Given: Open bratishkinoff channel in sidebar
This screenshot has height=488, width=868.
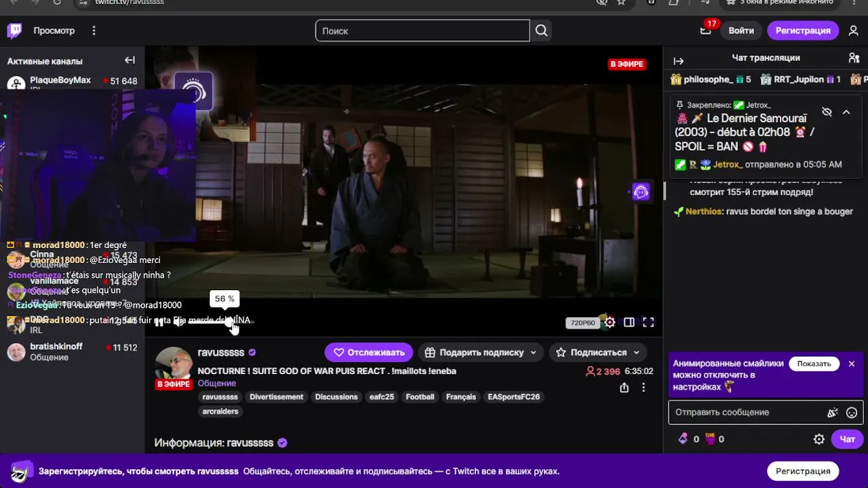Looking at the screenshot, I should coord(72,352).
